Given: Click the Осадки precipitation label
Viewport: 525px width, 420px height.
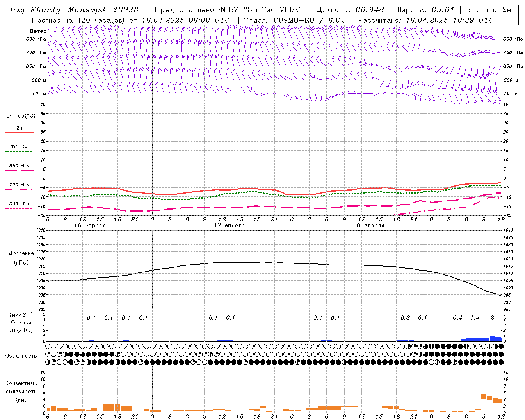Looking at the screenshot, I should tap(21, 322).
